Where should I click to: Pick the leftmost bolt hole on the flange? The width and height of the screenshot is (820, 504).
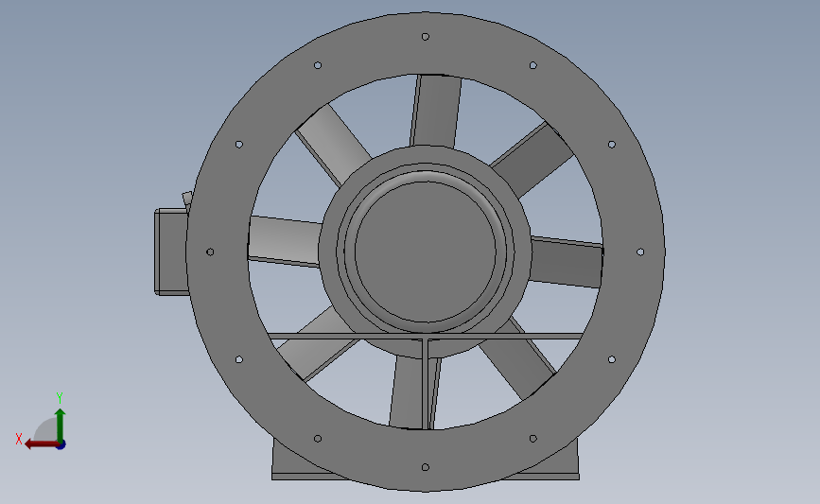(x=210, y=252)
